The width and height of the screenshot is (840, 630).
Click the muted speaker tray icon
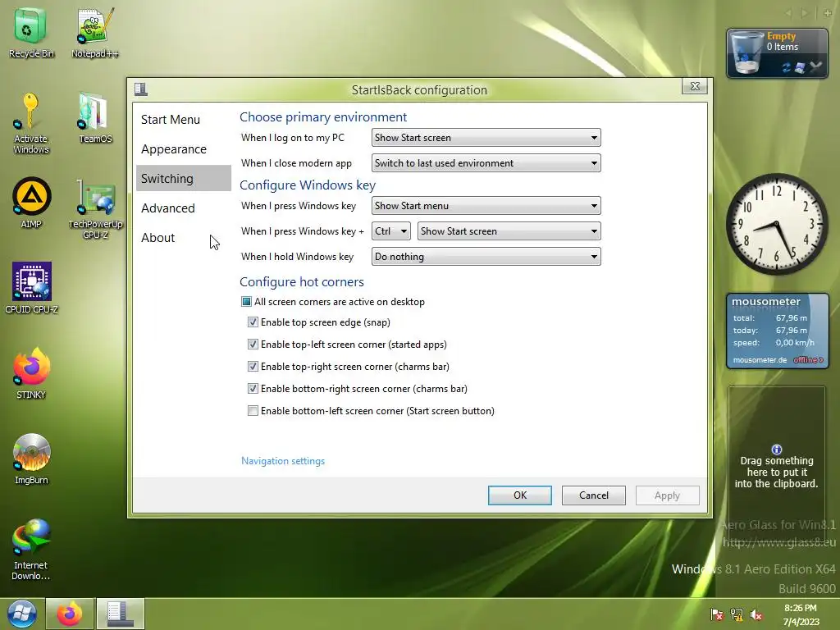click(756, 614)
